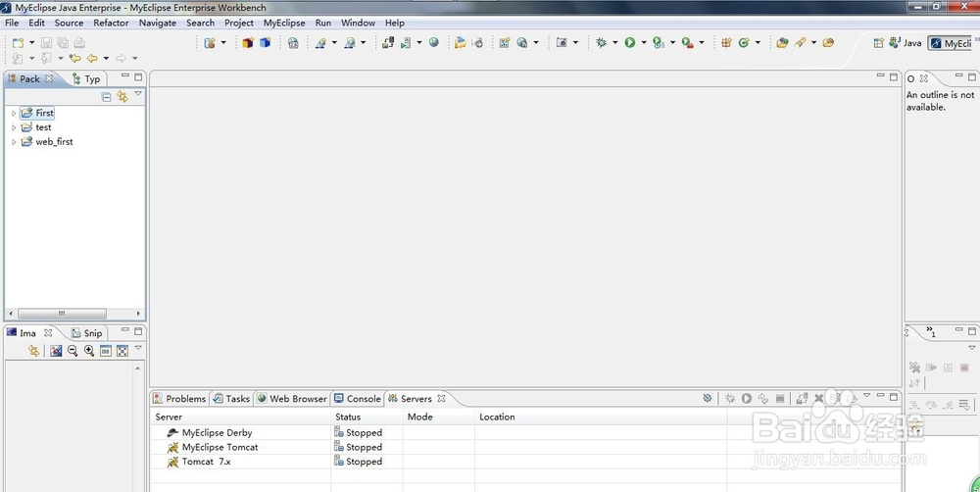
Task: Expand the web_first project node
Action: click(x=14, y=142)
